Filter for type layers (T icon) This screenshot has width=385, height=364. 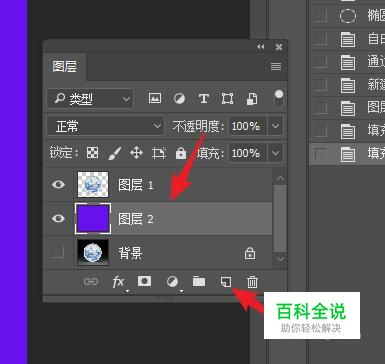204,99
